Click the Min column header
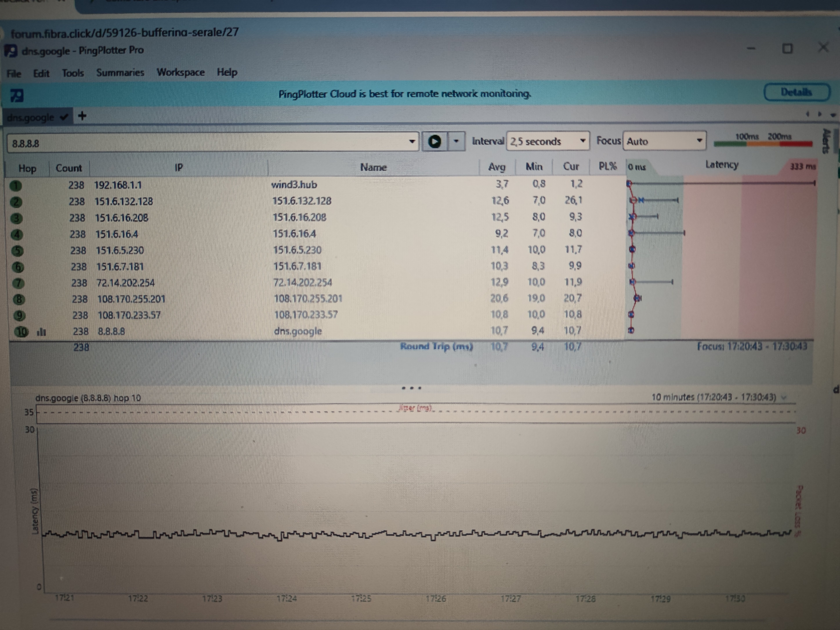The width and height of the screenshot is (840, 630). point(534,166)
